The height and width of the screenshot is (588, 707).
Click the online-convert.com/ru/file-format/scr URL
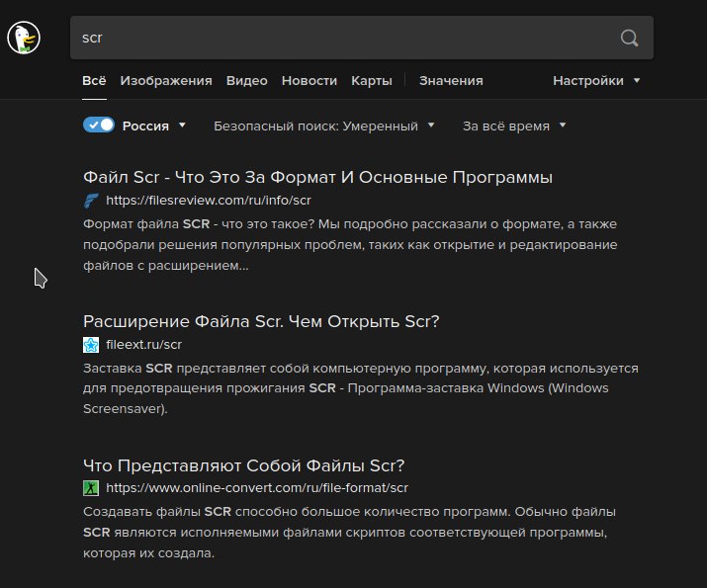tap(257, 488)
